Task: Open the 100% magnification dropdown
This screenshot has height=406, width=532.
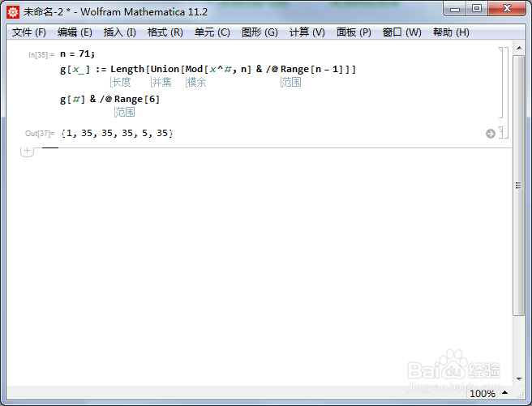Action: pos(488,394)
